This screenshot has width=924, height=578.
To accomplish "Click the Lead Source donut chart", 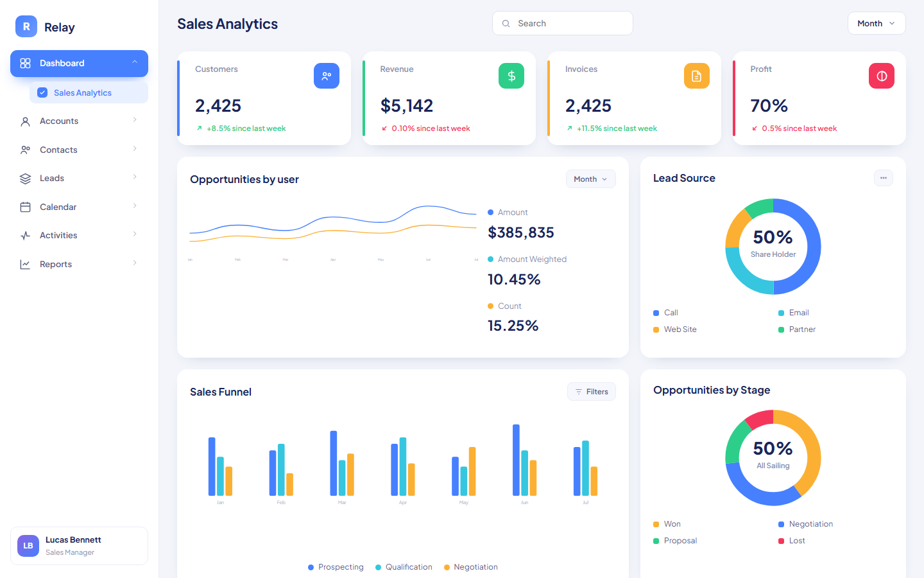I will coord(773,247).
